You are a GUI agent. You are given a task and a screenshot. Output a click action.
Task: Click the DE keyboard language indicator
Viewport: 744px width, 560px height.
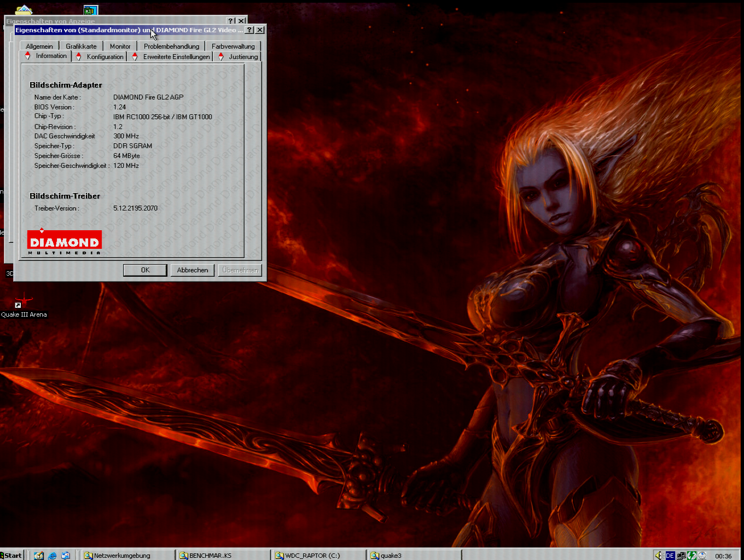pyautogui.click(x=670, y=555)
